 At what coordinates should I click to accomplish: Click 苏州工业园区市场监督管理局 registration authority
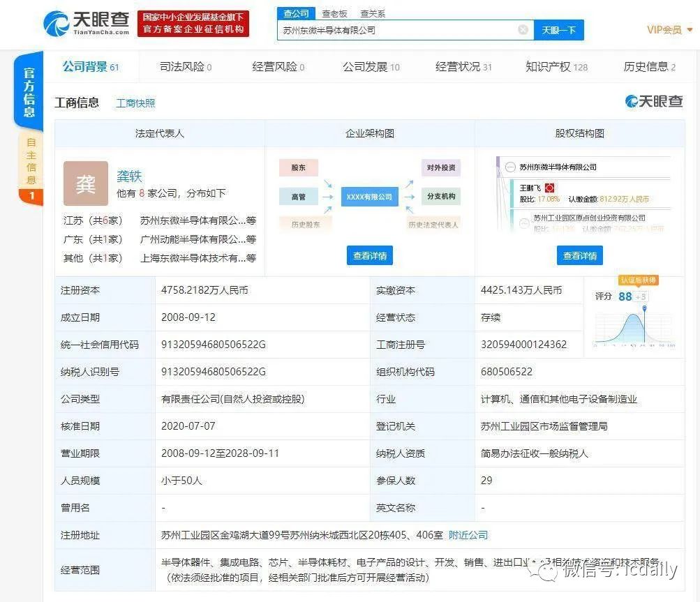(544, 426)
